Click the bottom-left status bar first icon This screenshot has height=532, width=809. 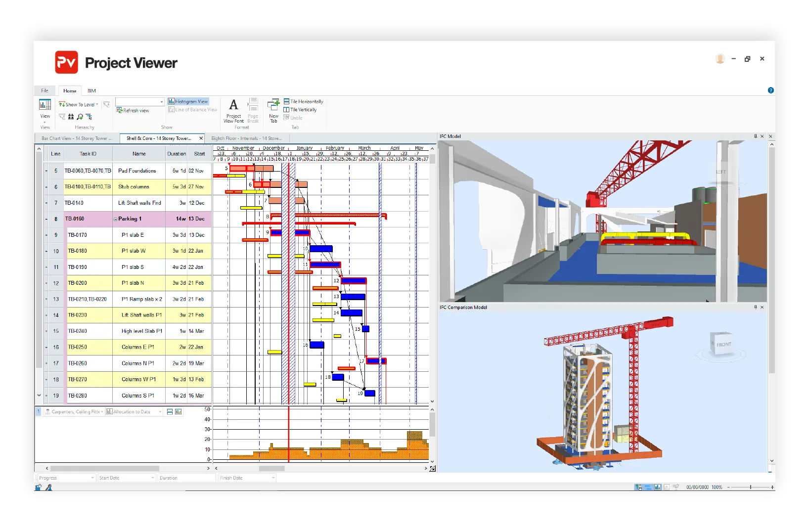[x=38, y=488]
